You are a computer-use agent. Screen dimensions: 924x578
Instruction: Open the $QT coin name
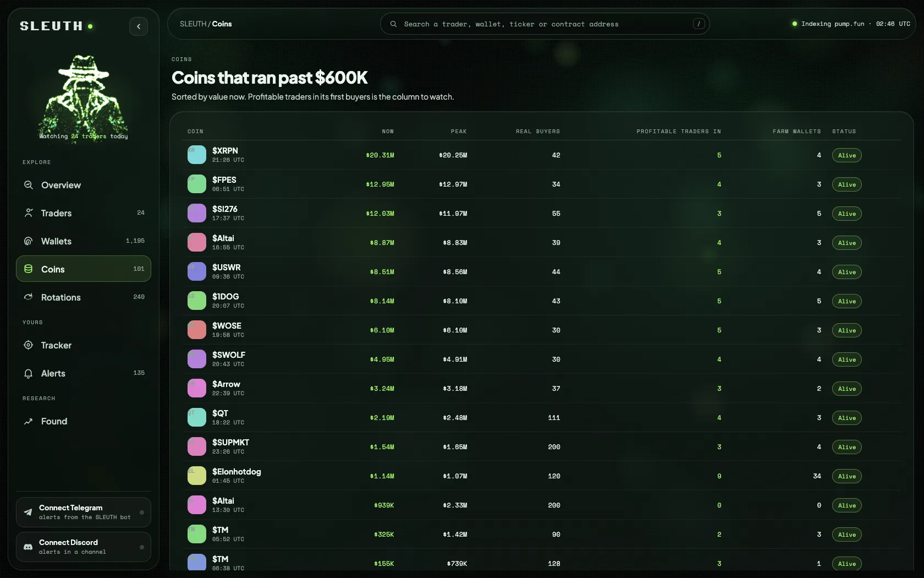pos(220,413)
